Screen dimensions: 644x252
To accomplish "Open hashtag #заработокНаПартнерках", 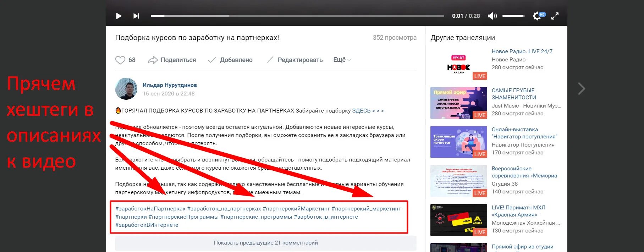I will coord(150,209).
